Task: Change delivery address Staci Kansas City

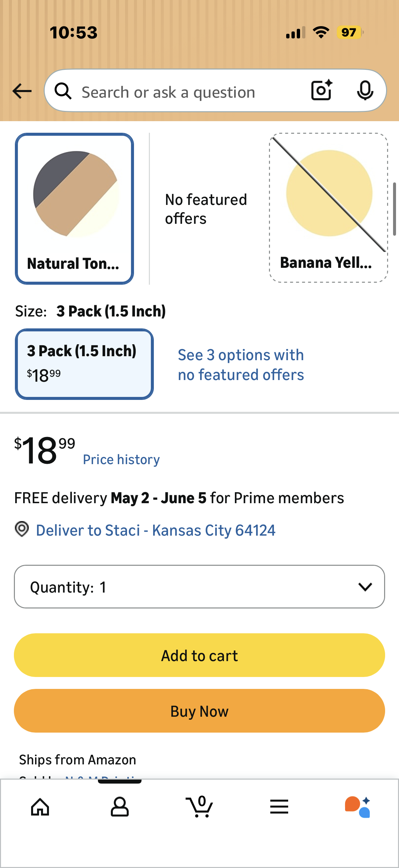Action: [155, 530]
